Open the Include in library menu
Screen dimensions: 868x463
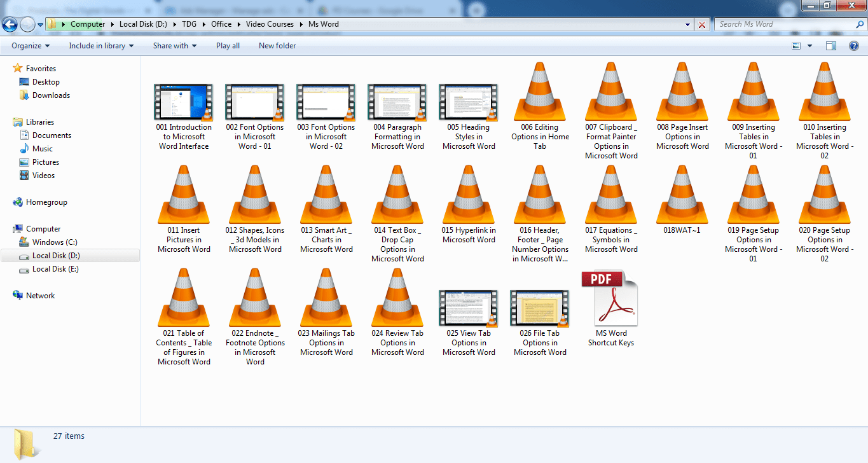click(x=101, y=46)
